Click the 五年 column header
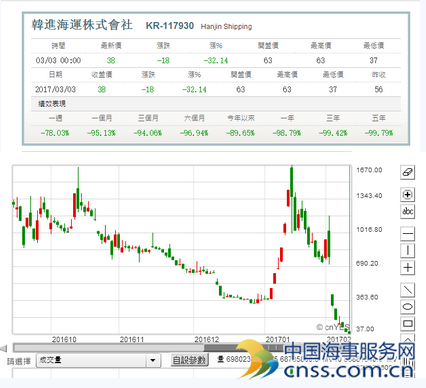 (379, 118)
